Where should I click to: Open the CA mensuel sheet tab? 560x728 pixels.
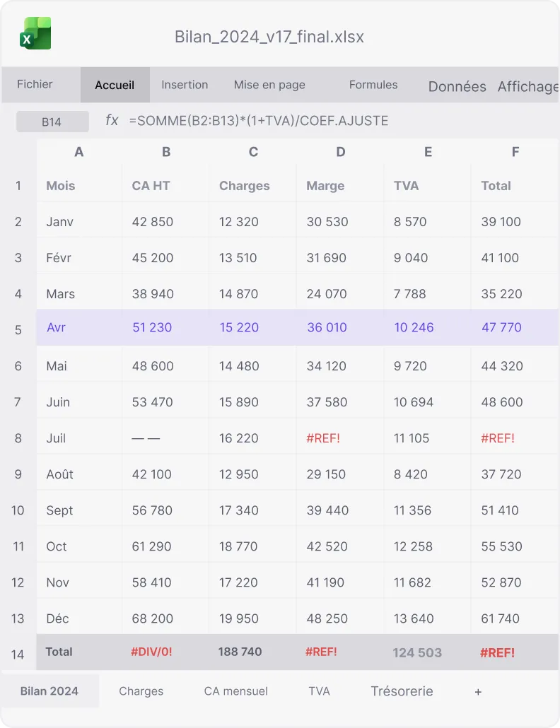tap(236, 691)
